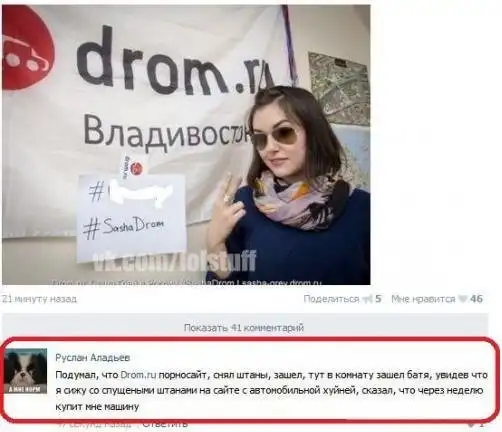Screen dimensions: 502x432
Task: Click the comment's секунд назад timestamp
Action: pyautogui.click(x=94, y=424)
